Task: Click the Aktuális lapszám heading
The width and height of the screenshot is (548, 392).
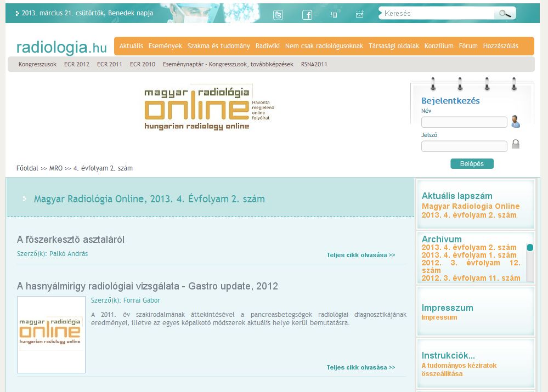Action: pyautogui.click(x=457, y=196)
